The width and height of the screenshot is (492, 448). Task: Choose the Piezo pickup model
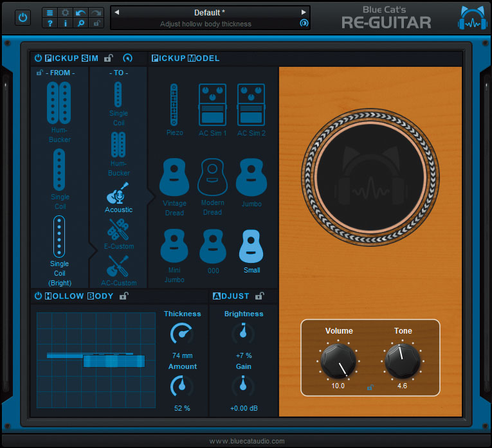coord(174,110)
